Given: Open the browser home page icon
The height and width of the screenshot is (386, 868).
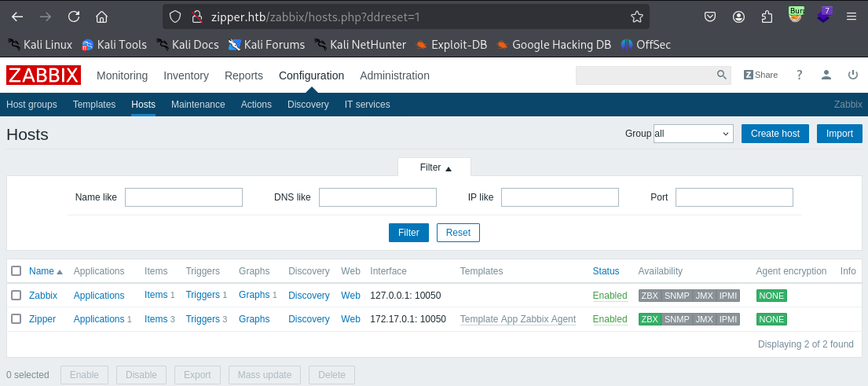Looking at the screenshot, I should coord(101,17).
